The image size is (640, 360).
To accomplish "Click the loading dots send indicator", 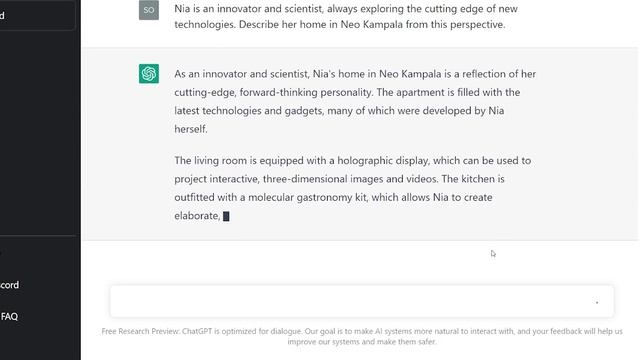I will pyautogui.click(x=597, y=302).
